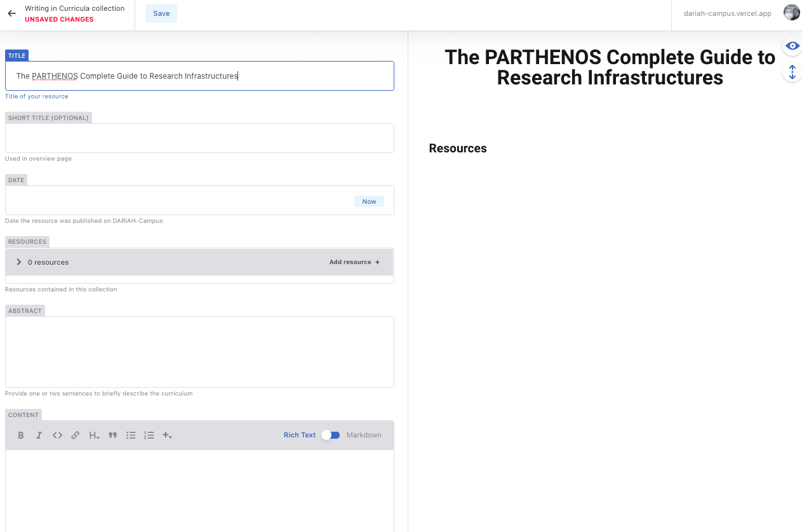Open the add component plus dropdown
The width and height of the screenshot is (802, 532).
pos(168,436)
